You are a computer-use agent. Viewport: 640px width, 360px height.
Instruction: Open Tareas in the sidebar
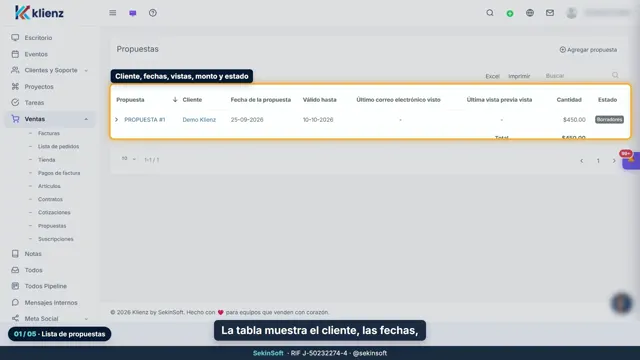click(x=34, y=102)
